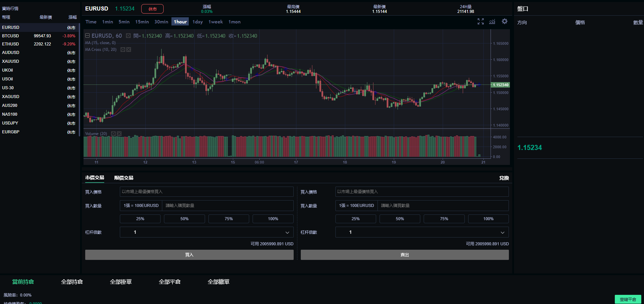The height and width of the screenshot is (304, 644).
Task: Open chart fullscreen mode icon
Action: click(480, 22)
